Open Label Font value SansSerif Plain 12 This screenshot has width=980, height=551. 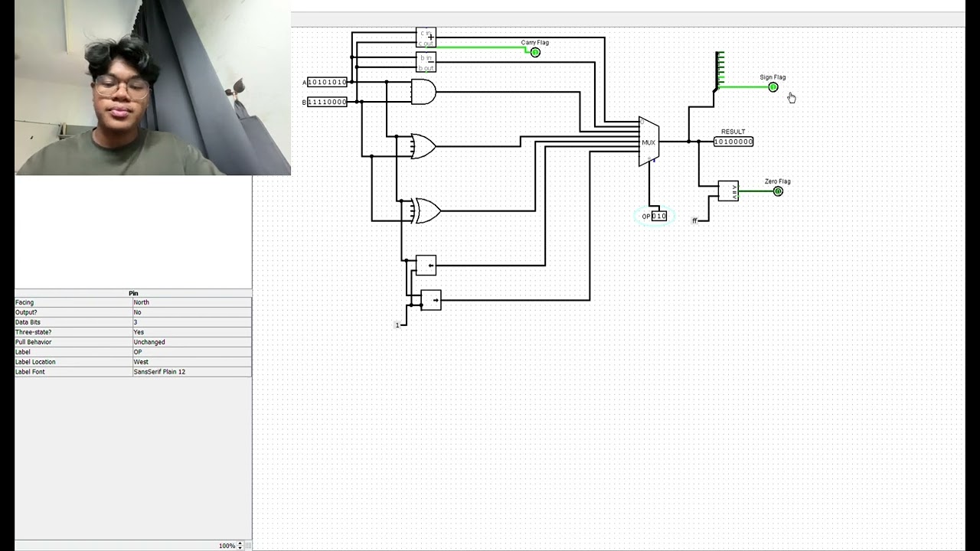coord(191,372)
